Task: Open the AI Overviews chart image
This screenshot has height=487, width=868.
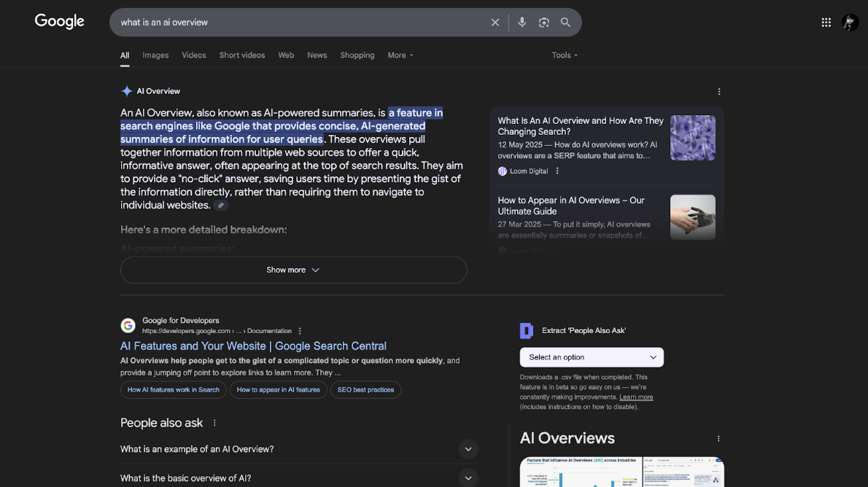Action: [581, 472]
